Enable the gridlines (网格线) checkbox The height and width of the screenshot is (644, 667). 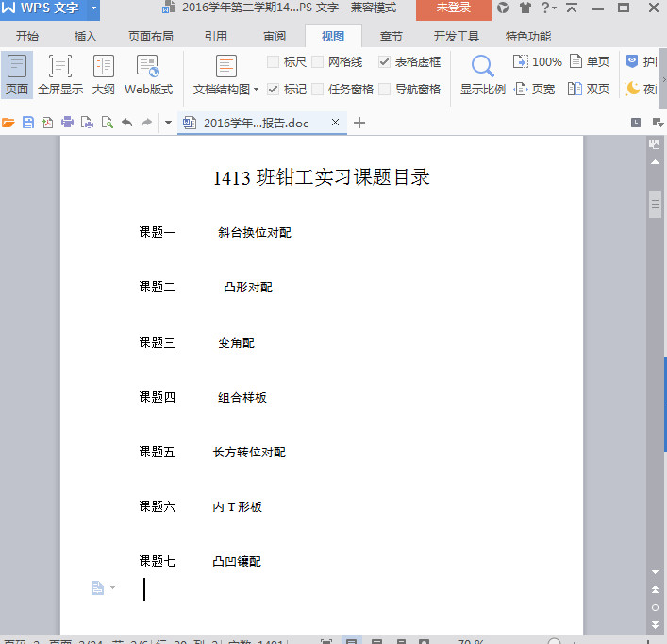click(317, 62)
